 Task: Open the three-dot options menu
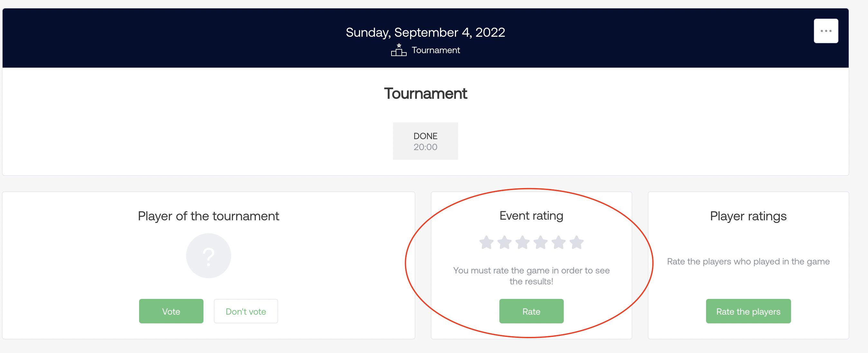click(826, 31)
